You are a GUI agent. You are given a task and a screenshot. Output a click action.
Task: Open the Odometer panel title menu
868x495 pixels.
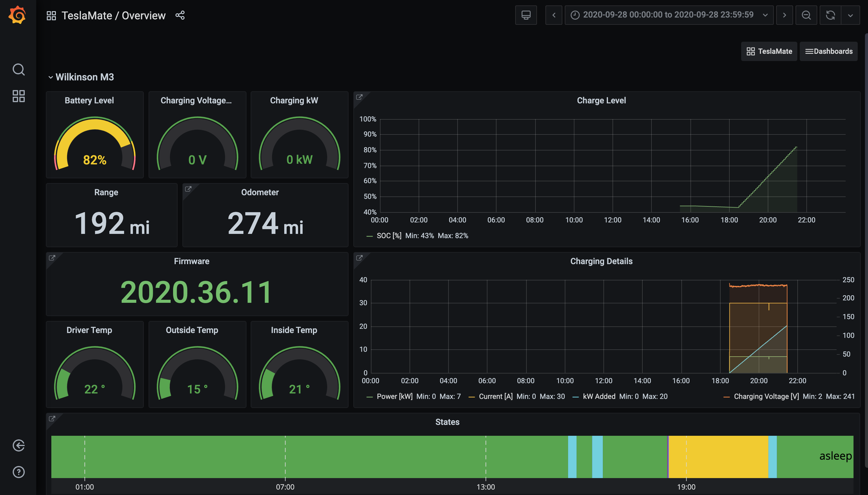(x=260, y=192)
